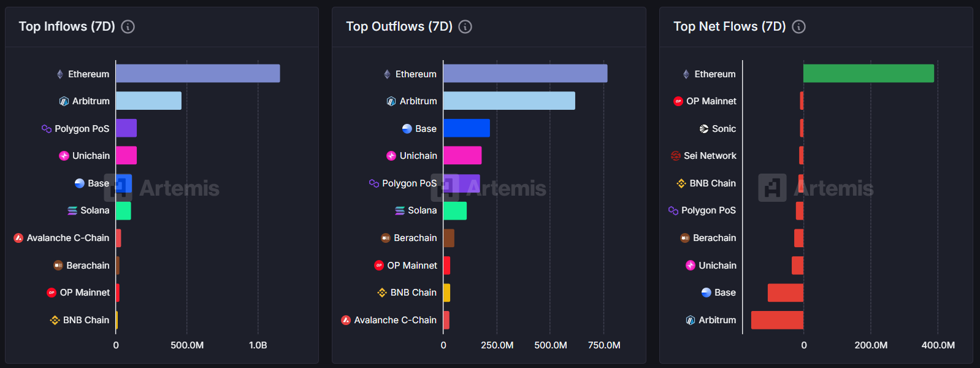The height and width of the screenshot is (368, 980).
Task: Click OP Mainnet logo in Top Outflows
Action: 379,266
